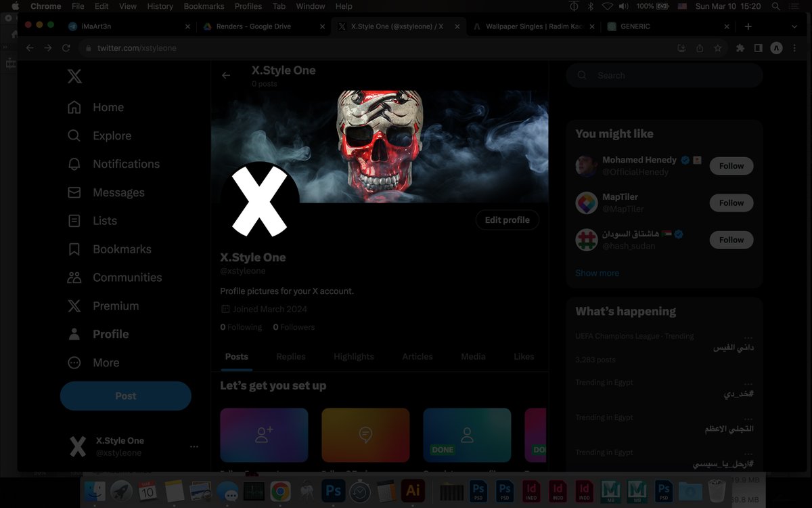Click Show more under You might like
This screenshot has height=508, width=812.
click(597, 273)
